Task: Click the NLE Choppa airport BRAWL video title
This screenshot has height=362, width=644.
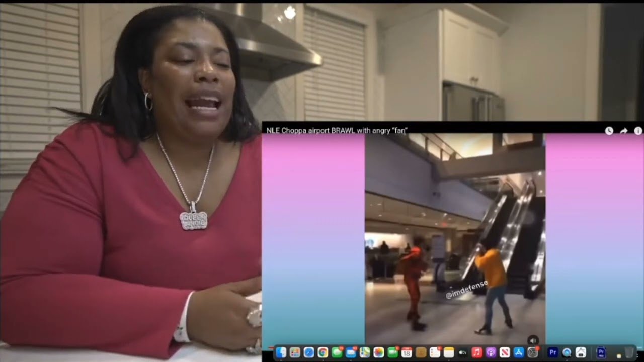Action: click(337, 130)
